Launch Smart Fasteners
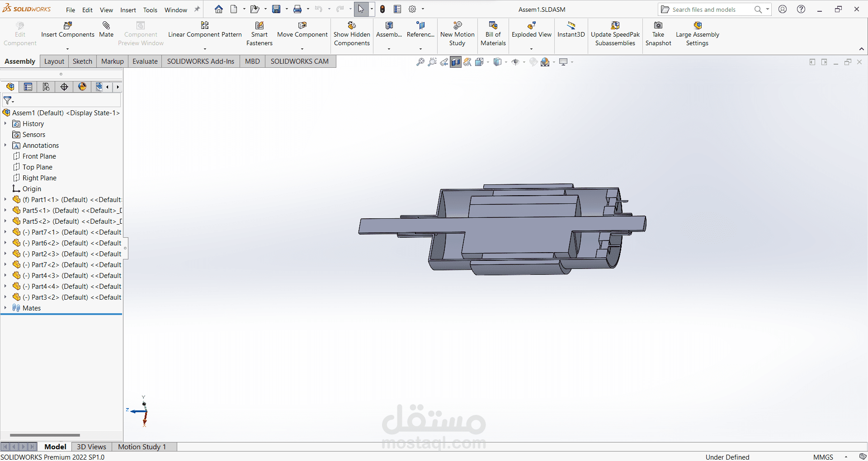The image size is (868, 461). pyautogui.click(x=259, y=34)
